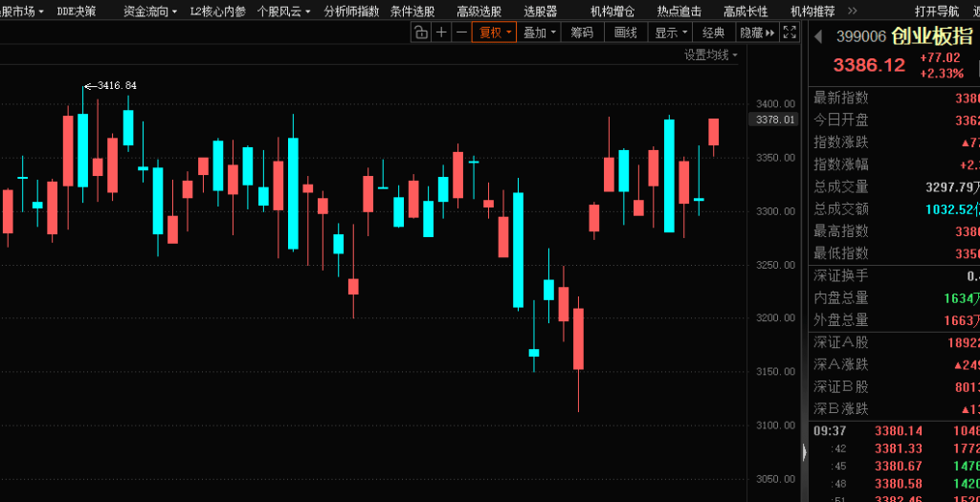Hide panel with 隐藏 arrows button
Viewport: 980px width, 502px height.
(x=757, y=33)
